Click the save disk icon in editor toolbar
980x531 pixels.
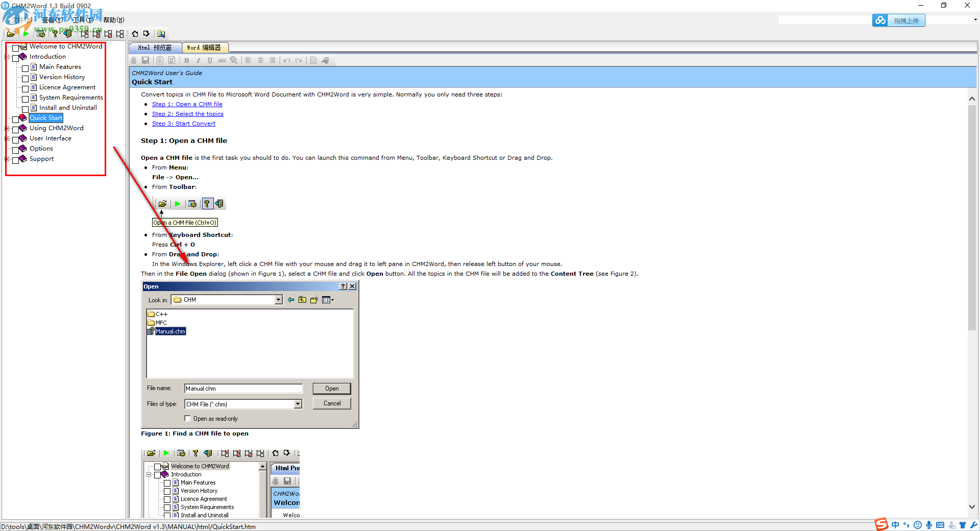(145, 60)
